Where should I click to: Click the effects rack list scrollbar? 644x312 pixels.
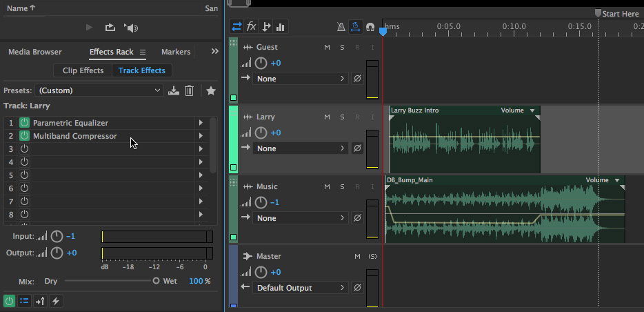pyautogui.click(x=213, y=145)
